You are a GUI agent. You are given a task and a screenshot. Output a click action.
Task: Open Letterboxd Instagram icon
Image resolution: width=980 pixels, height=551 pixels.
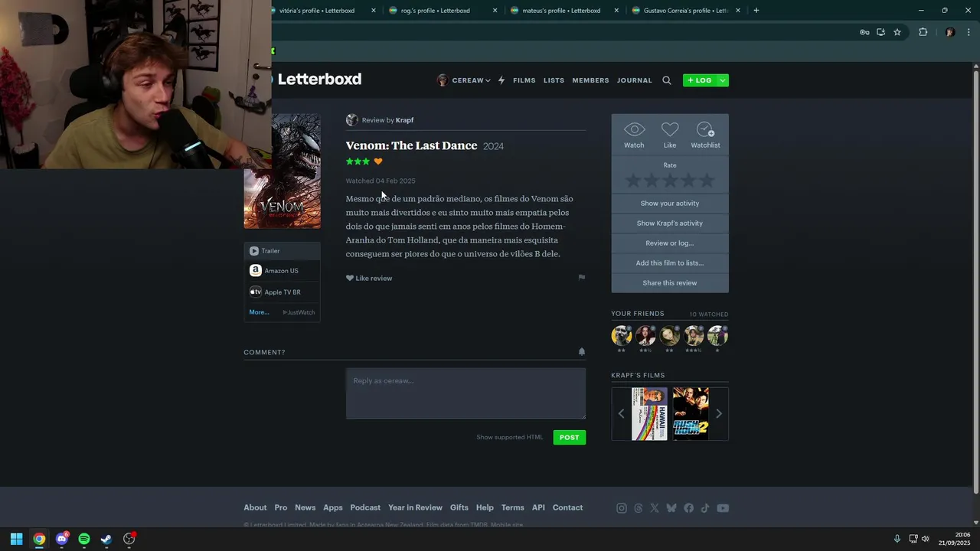[622, 508]
